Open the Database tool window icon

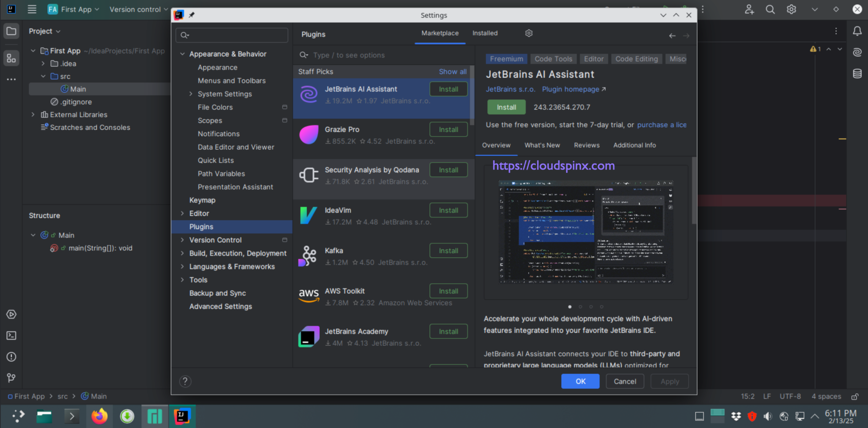tap(857, 73)
